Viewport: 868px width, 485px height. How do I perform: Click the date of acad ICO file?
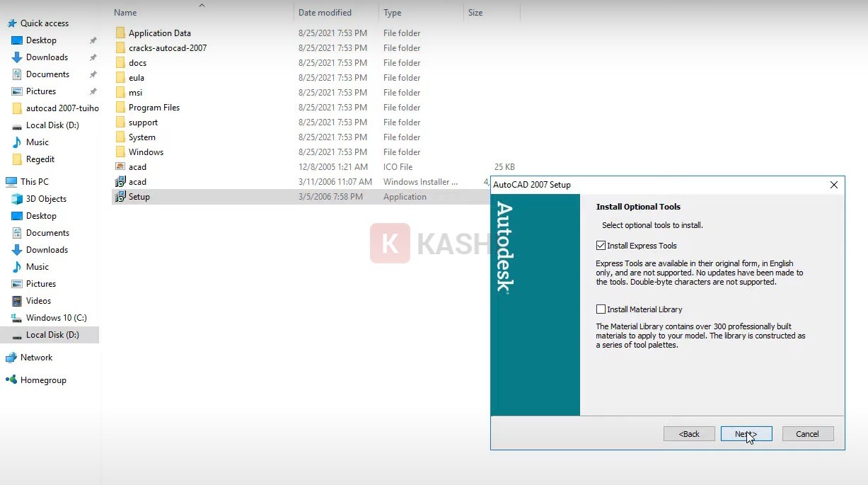coord(333,167)
